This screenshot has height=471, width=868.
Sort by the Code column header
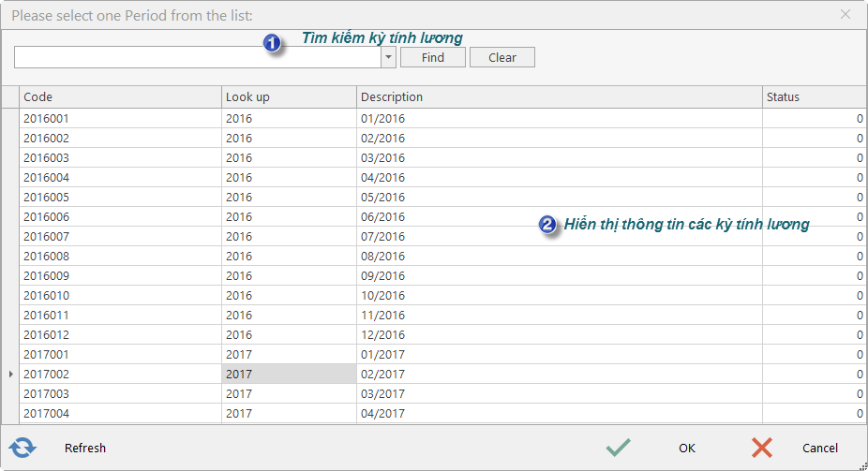[121, 96]
